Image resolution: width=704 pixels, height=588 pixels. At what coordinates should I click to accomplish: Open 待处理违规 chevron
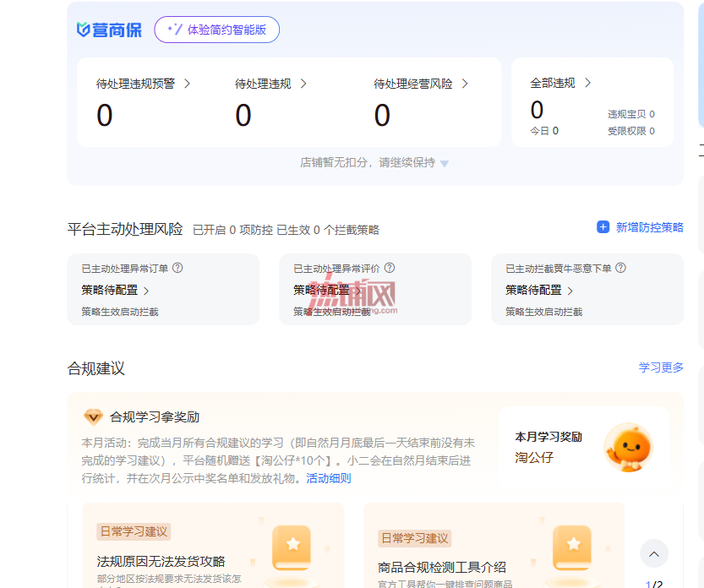(303, 84)
